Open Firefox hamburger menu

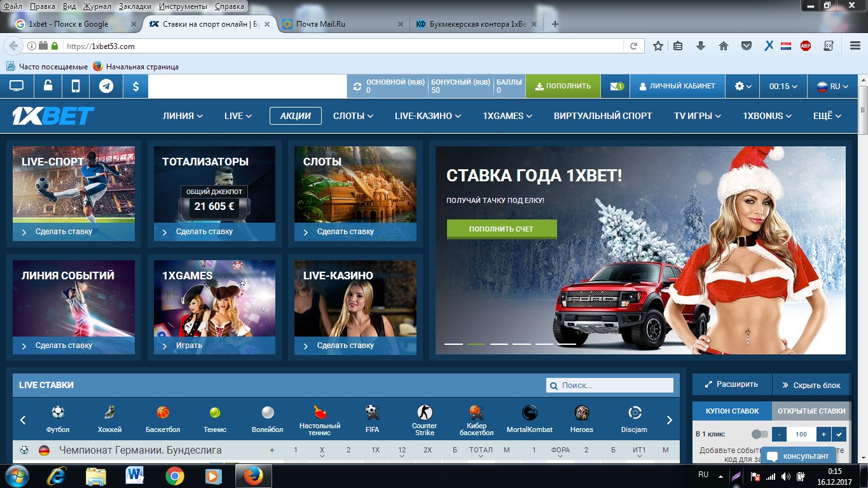(855, 46)
